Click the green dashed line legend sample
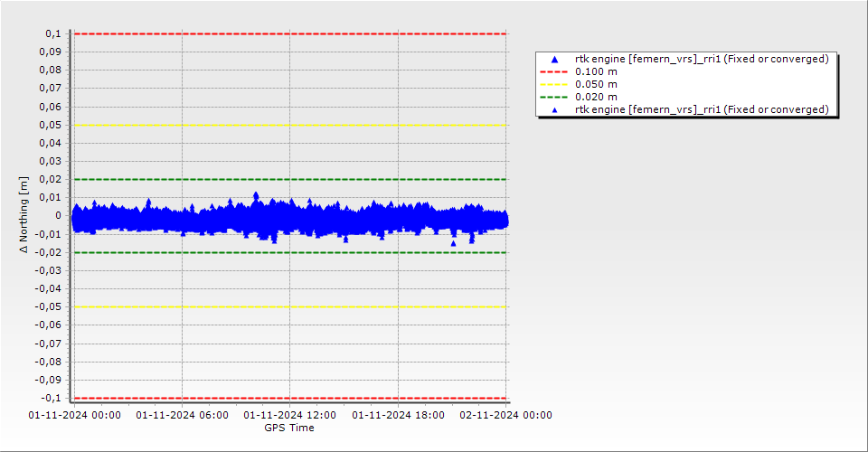Image resolution: width=868 pixels, height=452 pixels. (x=555, y=98)
